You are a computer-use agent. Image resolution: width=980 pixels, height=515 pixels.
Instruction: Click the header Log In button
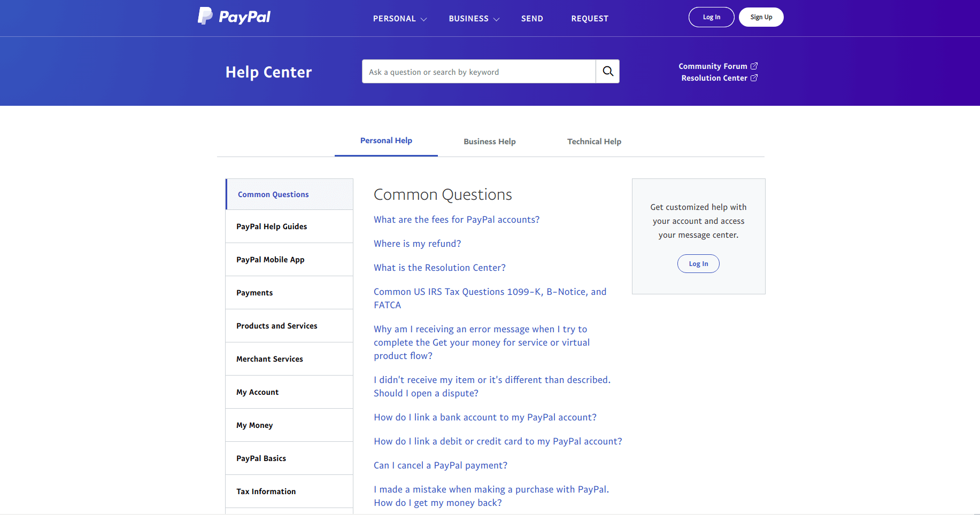[x=711, y=17]
